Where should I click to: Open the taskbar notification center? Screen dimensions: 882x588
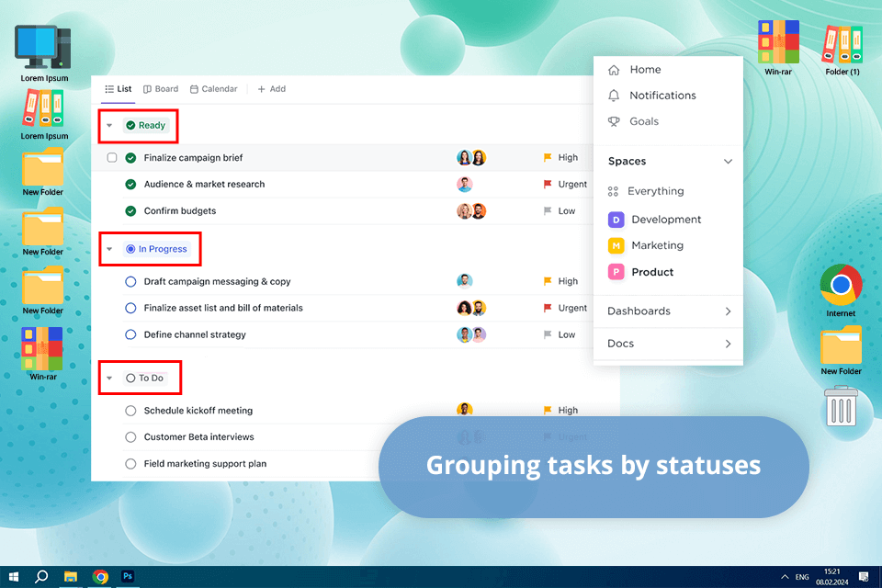click(x=864, y=577)
